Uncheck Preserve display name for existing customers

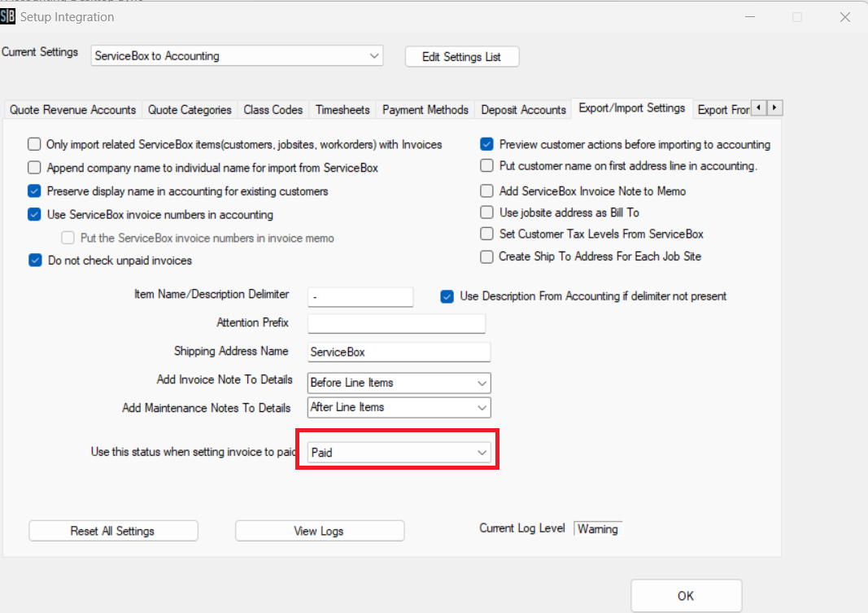tap(34, 191)
